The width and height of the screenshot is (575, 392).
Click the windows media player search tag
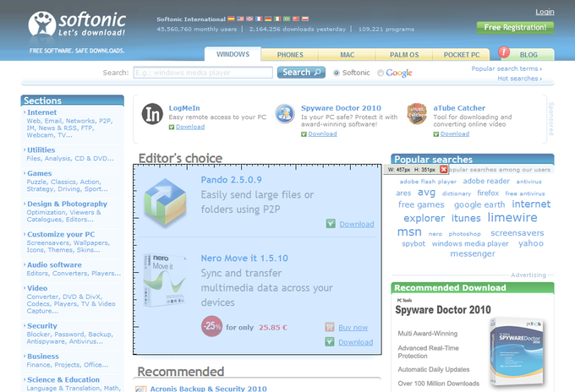pyautogui.click(x=470, y=243)
